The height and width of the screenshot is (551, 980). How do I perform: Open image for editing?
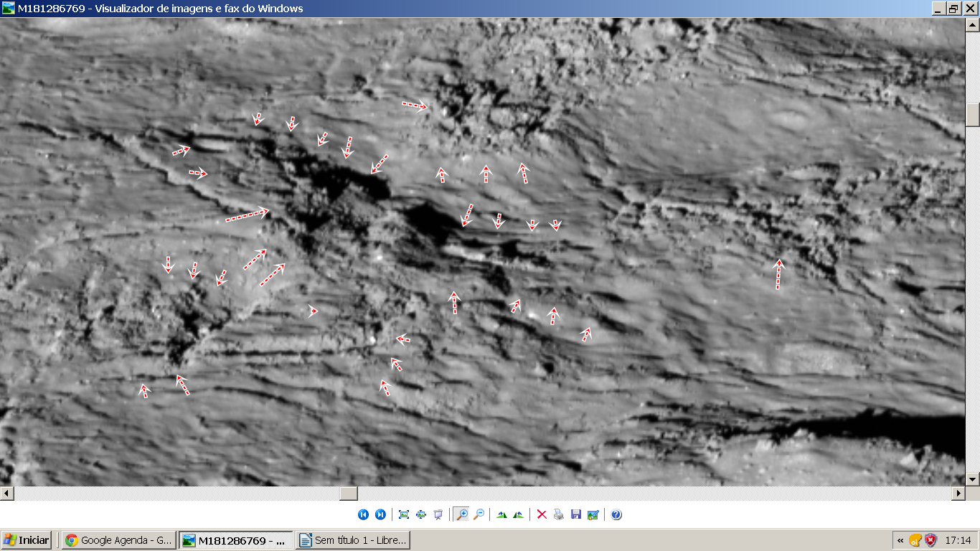coord(593,514)
